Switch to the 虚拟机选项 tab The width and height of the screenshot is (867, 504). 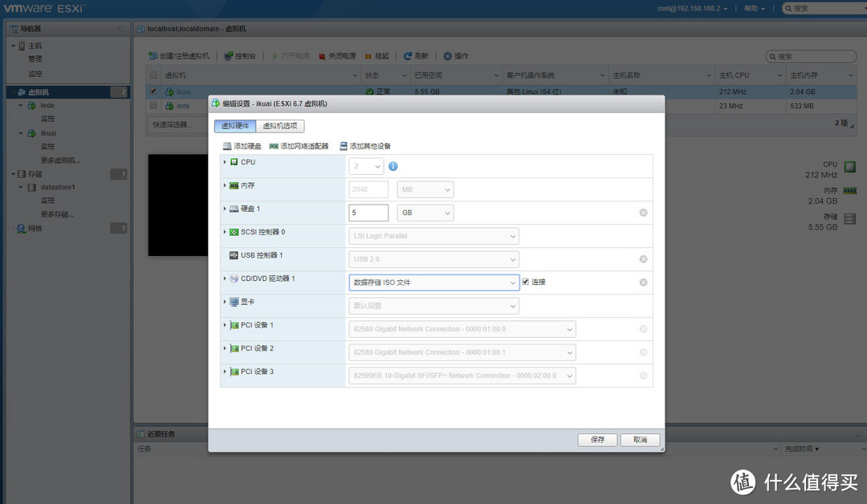click(x=282, y=126)
